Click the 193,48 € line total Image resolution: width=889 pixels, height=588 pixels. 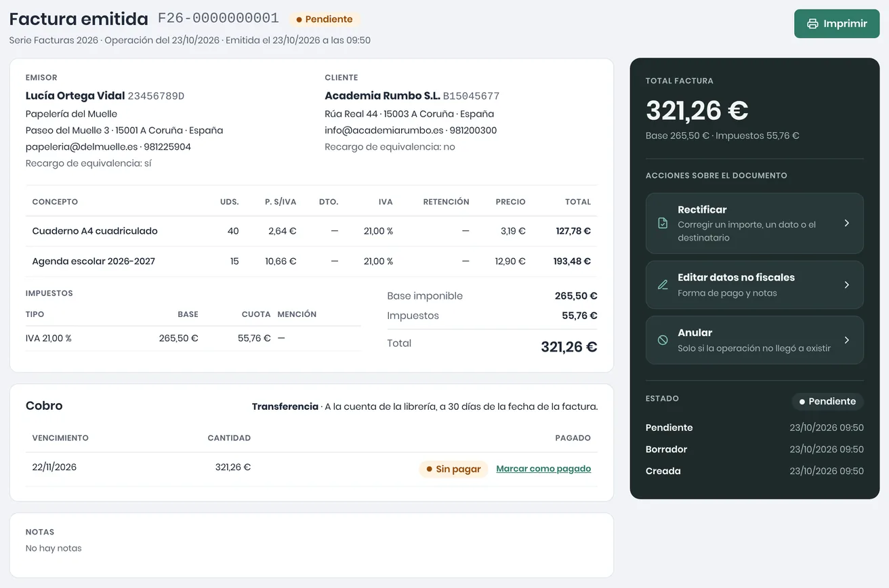tap(573, 261)
